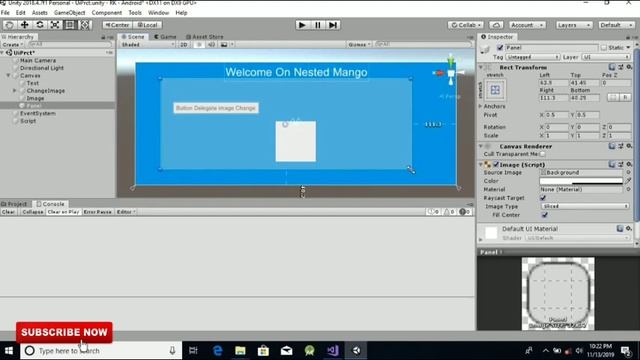Click the Pause button
This screenshot has height=360, width=640.
318,25
